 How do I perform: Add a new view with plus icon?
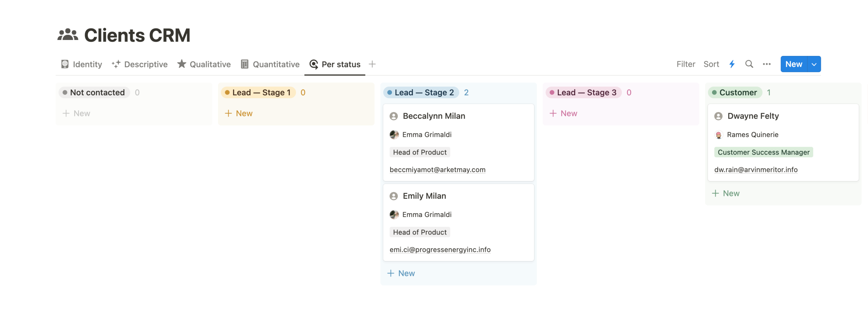click(372, 64)
